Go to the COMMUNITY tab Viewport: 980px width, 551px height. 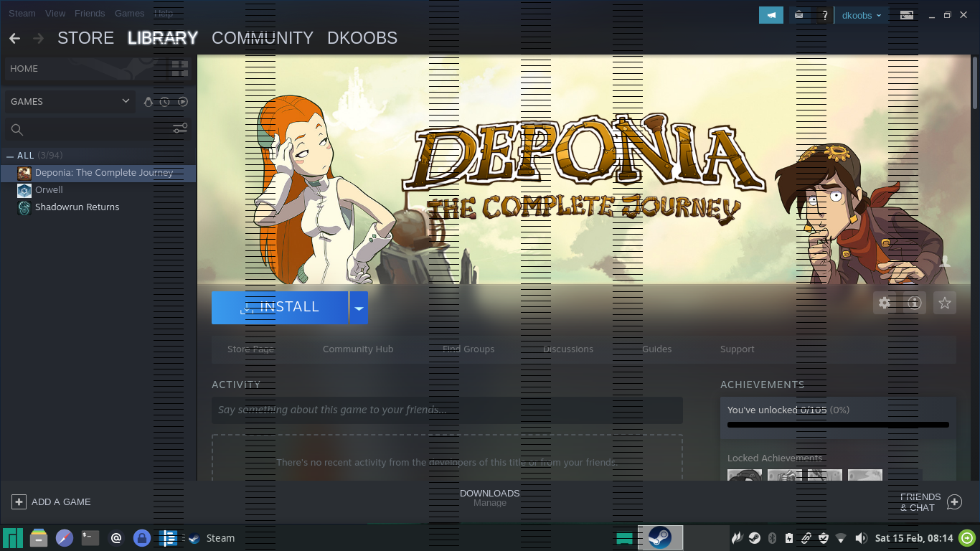tap(263, 38)
